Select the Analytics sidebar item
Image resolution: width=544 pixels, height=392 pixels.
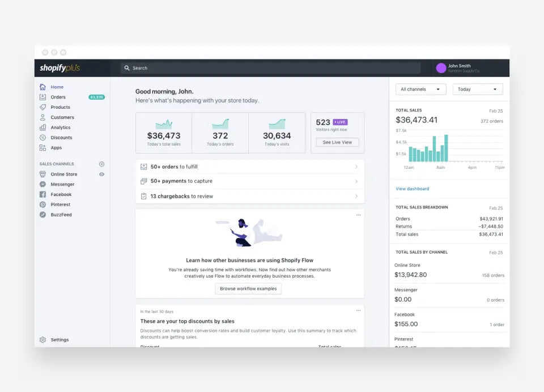tap(62, 127)
